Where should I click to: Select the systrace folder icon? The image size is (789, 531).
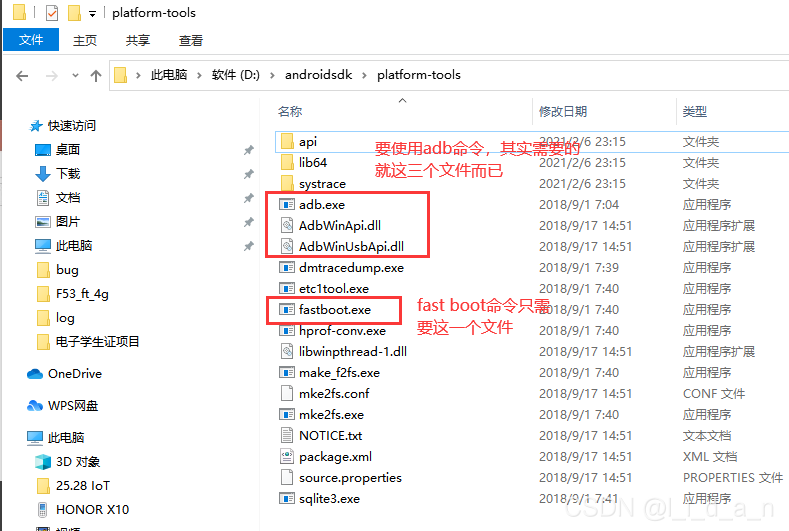287,183
